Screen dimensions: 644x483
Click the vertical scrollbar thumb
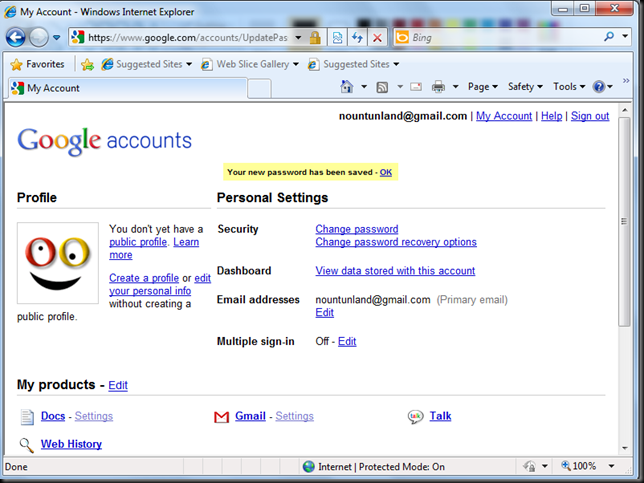[624, 222]
